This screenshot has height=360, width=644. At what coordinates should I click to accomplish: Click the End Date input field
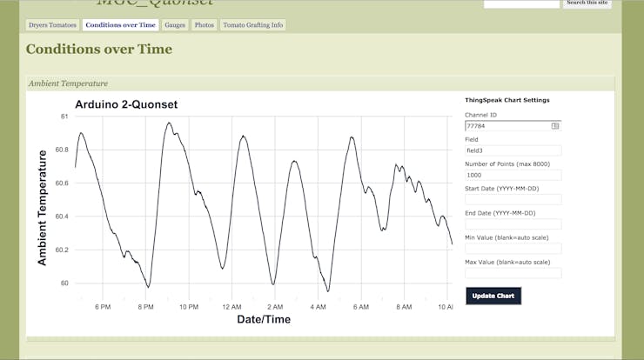(513, 224)
